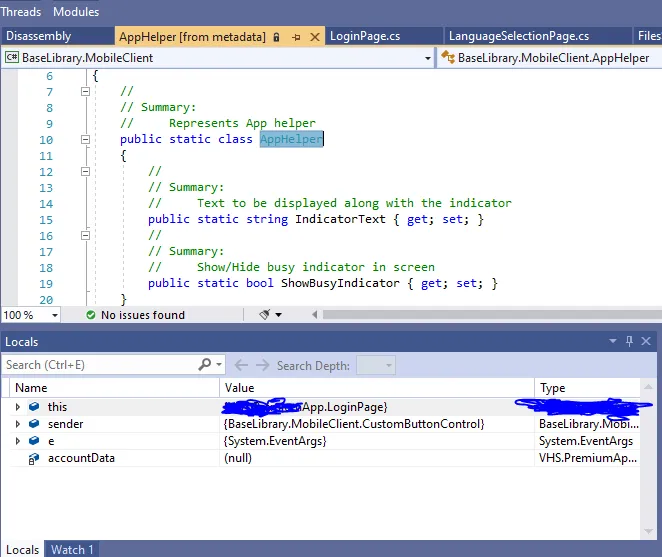
Task: Click the Type column header
Action: click(x=588, y=388)
